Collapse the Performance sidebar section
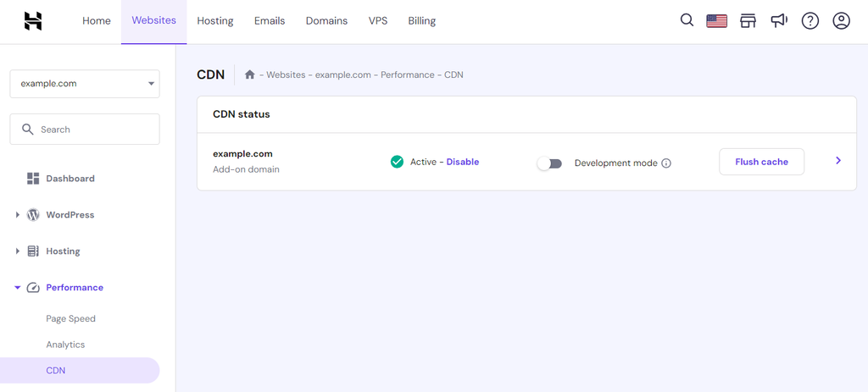Image resolution: width=868 pixels, height=392 pixels. 18,288
